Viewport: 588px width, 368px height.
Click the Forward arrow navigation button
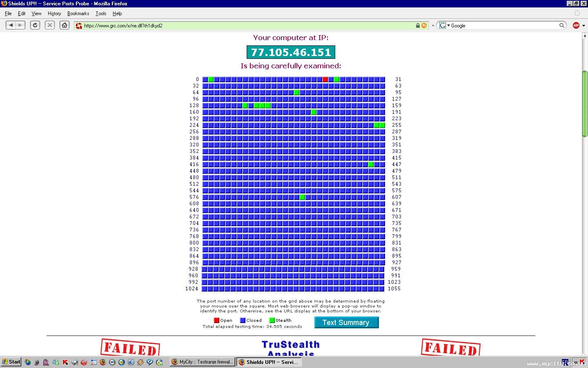tap(20, 25)
